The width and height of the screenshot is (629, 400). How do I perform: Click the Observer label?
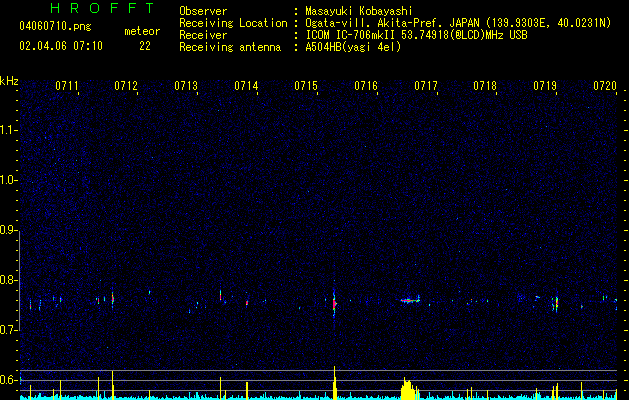[x=203, y=11]
